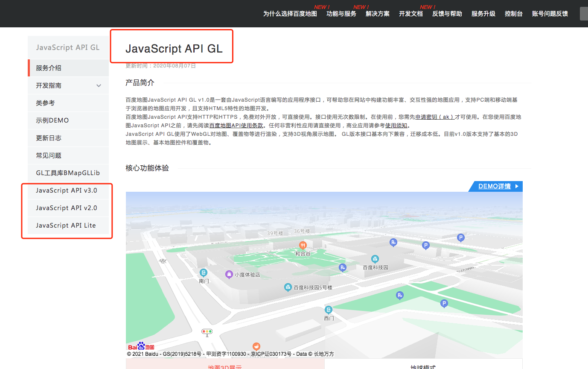Switch to the 地球模式 tab
The image size is (588, 369).
(x=423, y=366)
